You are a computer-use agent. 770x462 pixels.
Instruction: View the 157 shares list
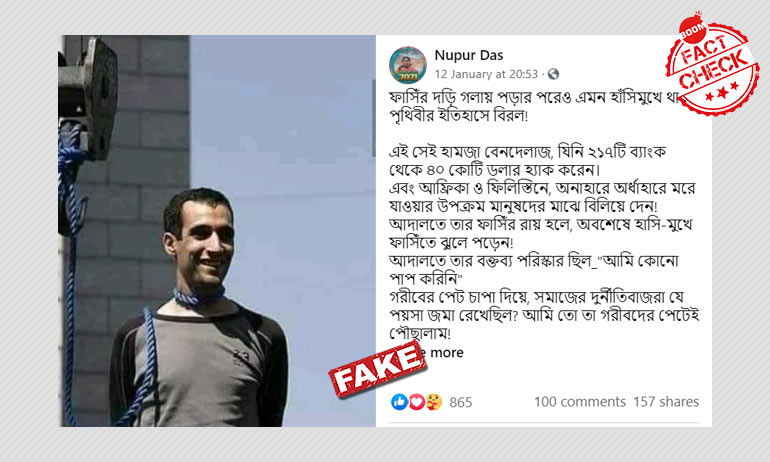click(666, 402)
